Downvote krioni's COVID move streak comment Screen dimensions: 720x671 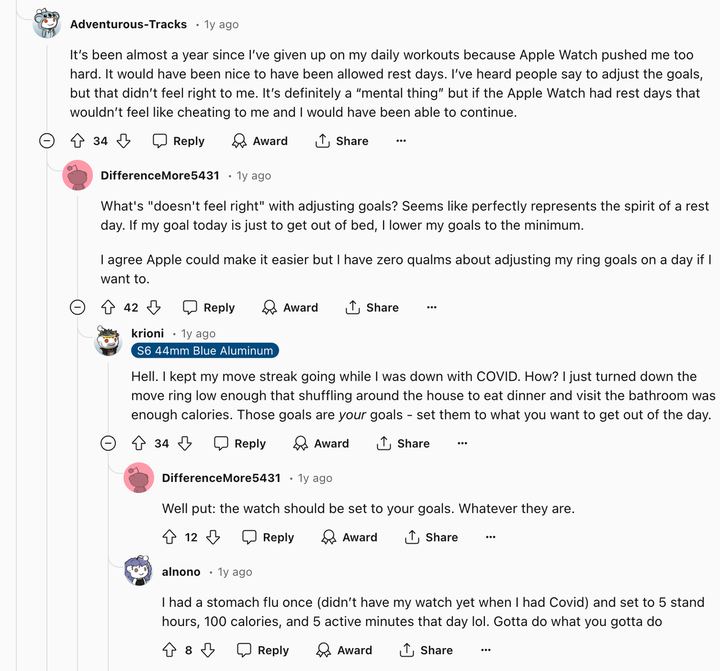[x=185, y=443]
